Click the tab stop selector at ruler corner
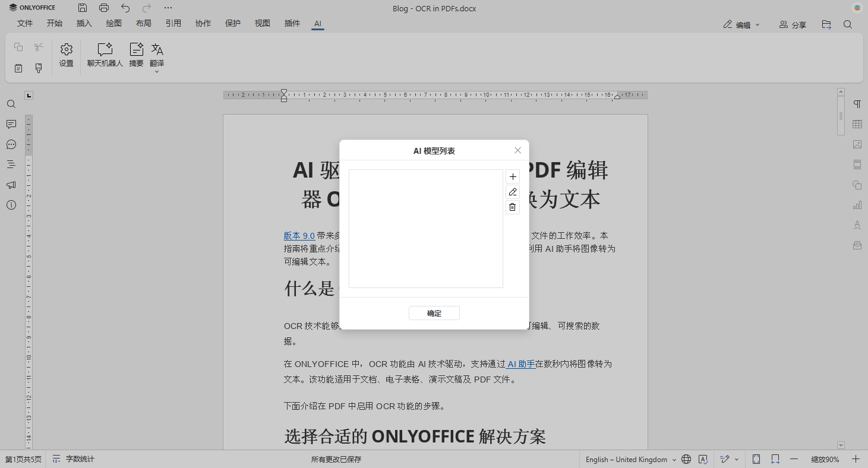 [29, 95]
